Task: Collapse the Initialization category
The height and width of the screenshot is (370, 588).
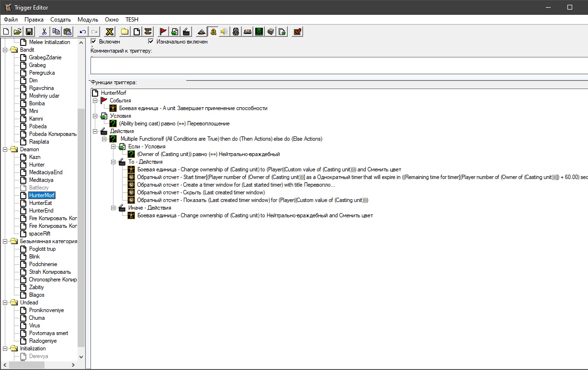Action: [6, 348]
